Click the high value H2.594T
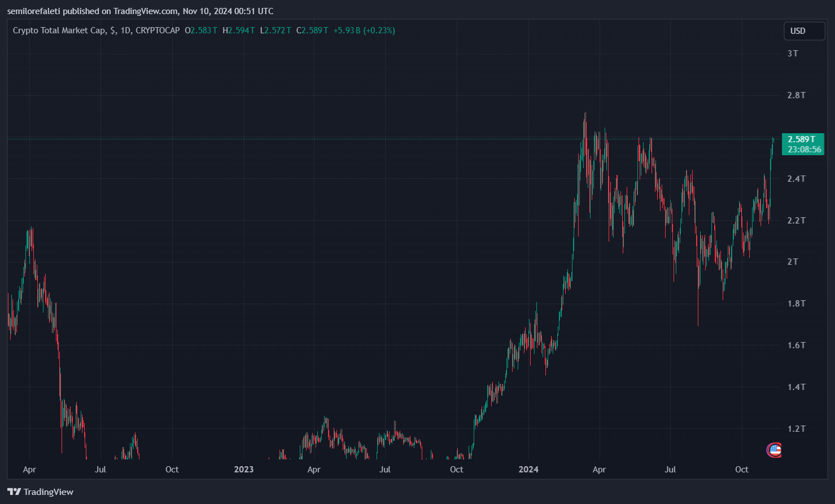Screen dimensions: 835x504 pyautogui.click(x=239, y=30)
